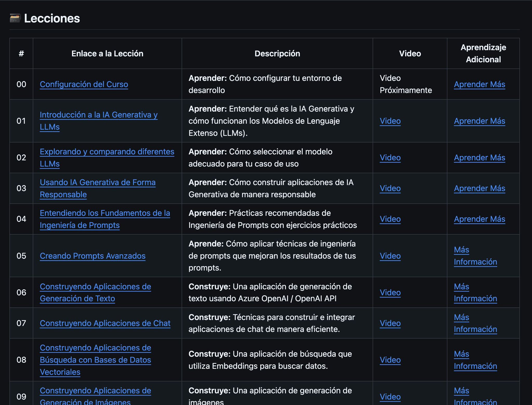Open Introducción a la IA Generativa y LLMs
The image size is (532, 405).
pyautogui.click(x=99, y=121)
